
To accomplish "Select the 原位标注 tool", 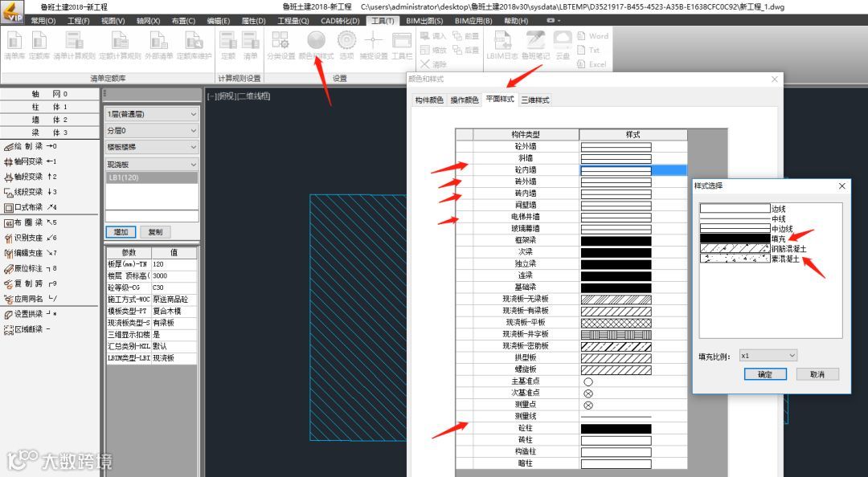I will point(30,268).
